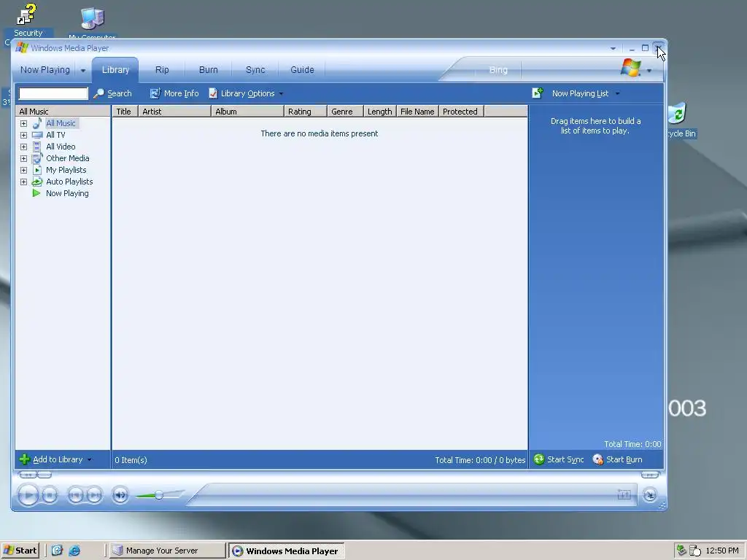747x560 pixels.
Task: Select All TV in library tree
Action: [55, 135]
